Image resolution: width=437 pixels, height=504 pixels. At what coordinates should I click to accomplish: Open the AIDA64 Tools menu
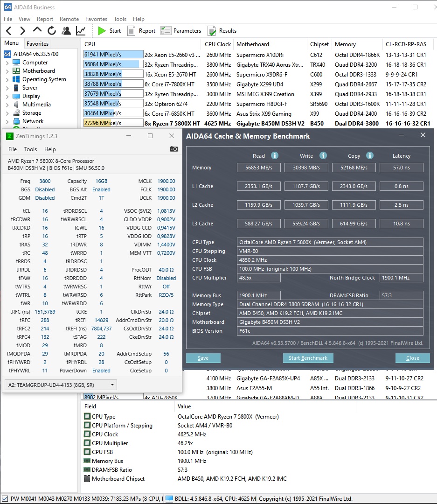[120, 19]
